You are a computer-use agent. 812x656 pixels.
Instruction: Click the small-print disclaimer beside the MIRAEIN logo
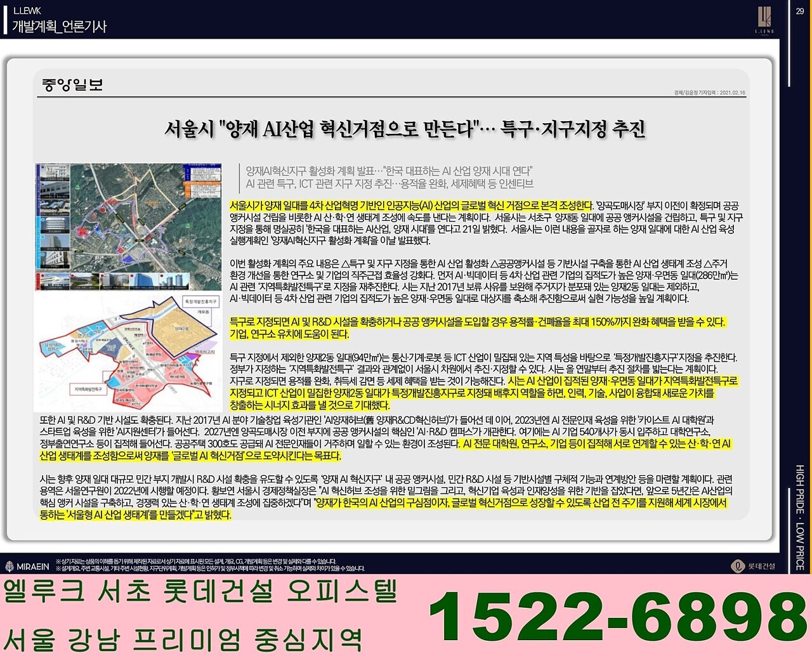click(210, 565)
